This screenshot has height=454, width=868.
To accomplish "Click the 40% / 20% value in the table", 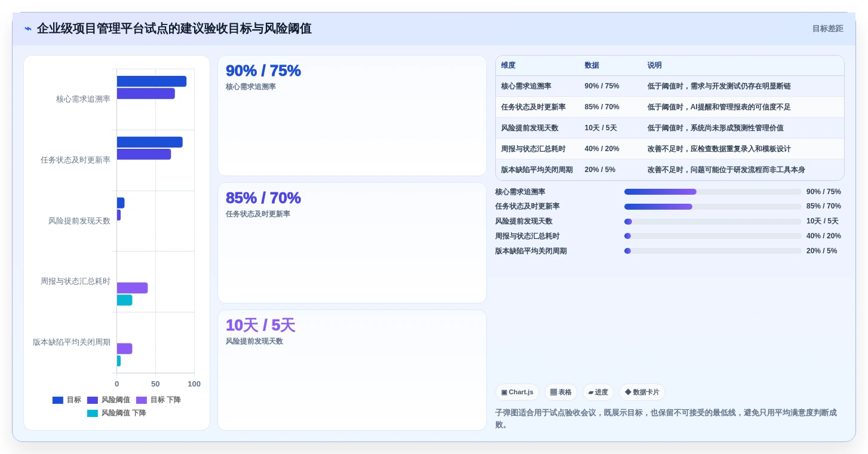I will (x=602, y=149).
